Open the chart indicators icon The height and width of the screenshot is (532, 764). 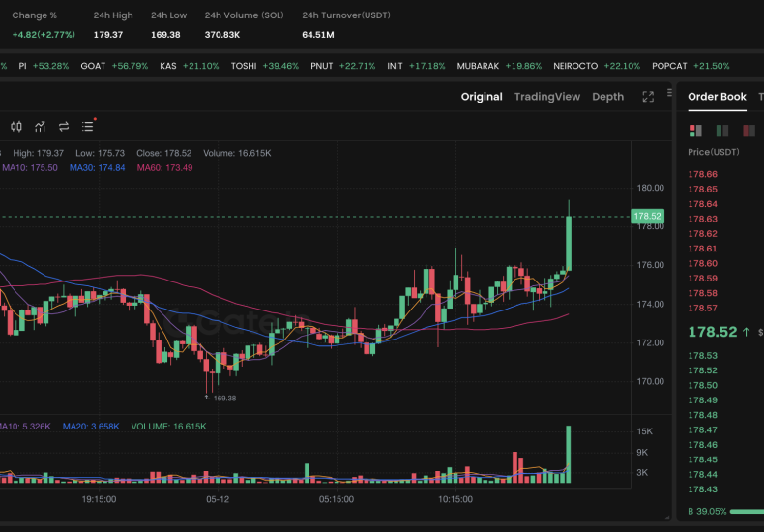tap(41, 127)
